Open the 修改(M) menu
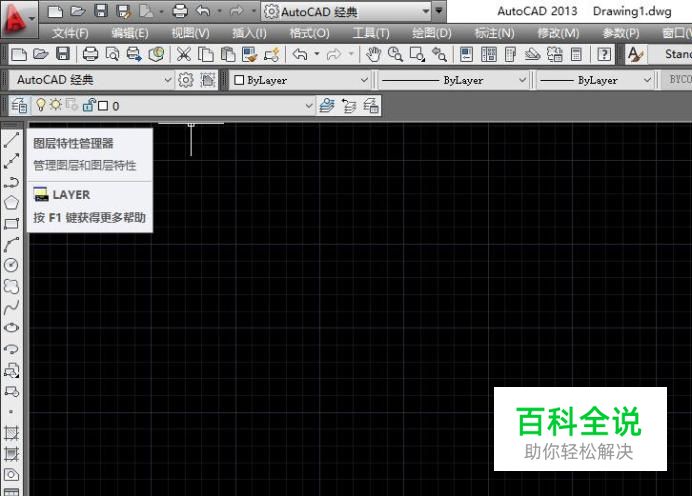 pyautogui.click(x=558, y=33)
